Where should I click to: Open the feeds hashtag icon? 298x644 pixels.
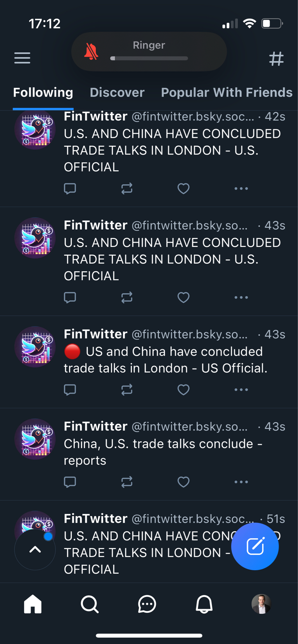pos(276,59)
